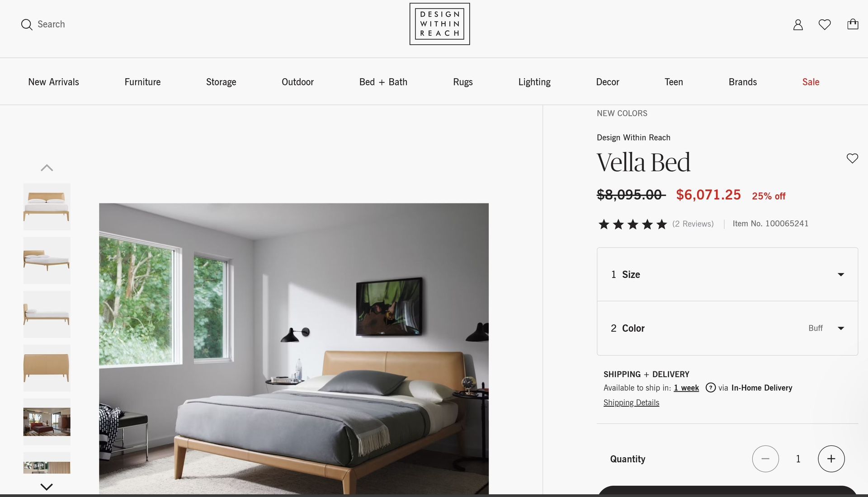Decrease quantity with the minus button
This screenshot has width=868, height=497.
coord(765,459)
